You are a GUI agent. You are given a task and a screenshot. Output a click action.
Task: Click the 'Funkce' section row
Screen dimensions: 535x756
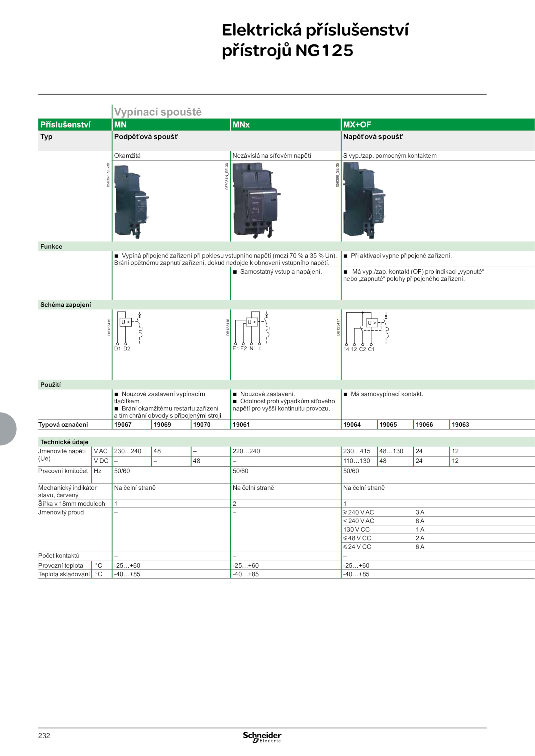[x=287, y=247]
